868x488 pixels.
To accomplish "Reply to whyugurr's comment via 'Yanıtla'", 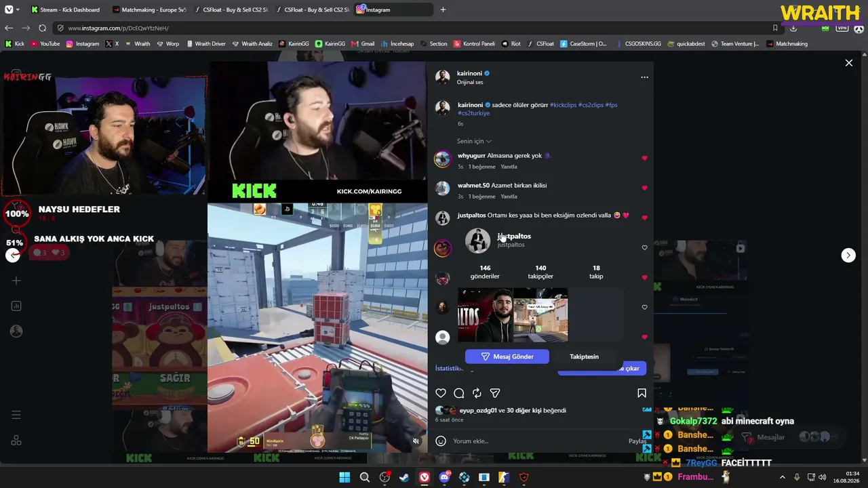I will tap(509, 167).
